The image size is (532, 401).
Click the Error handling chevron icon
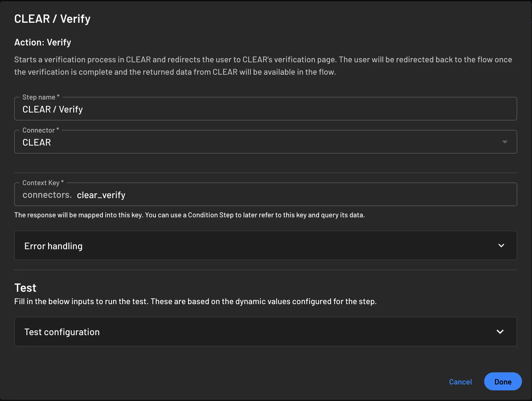[501, 246]
